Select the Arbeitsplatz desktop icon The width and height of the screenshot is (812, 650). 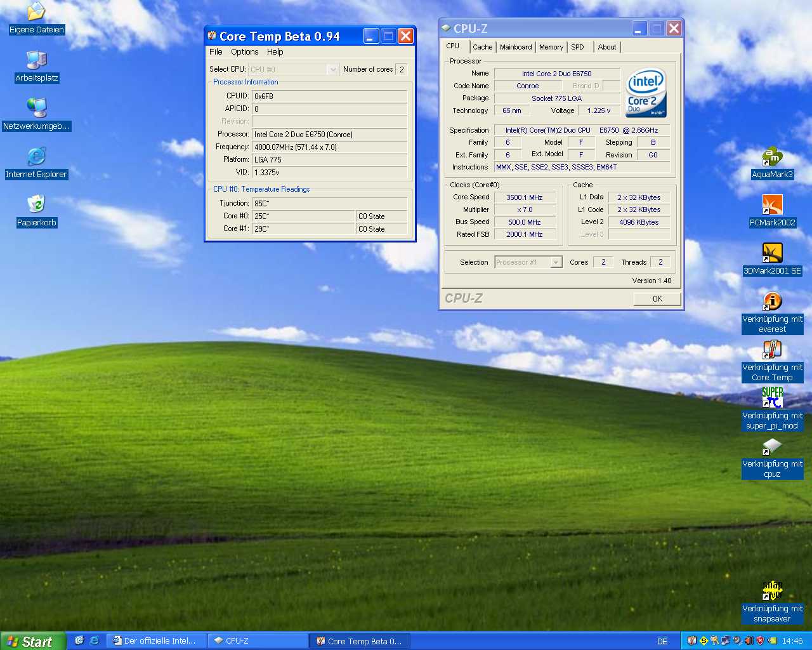point(37,66)
